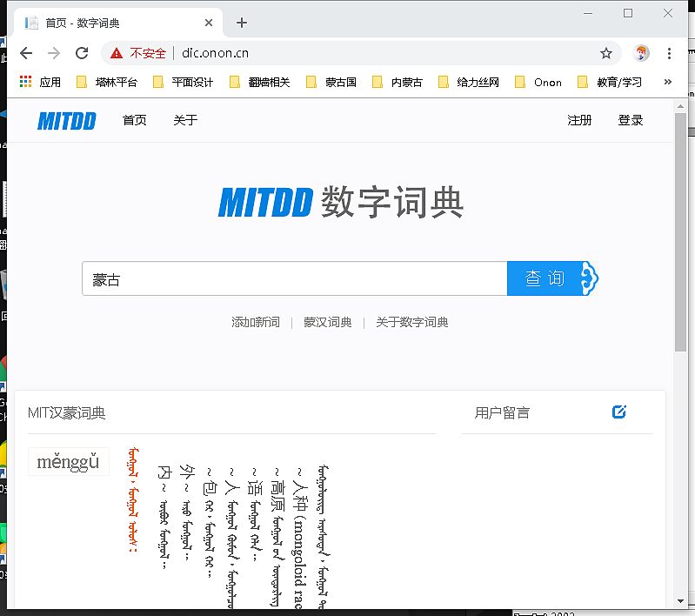
Task: Expand hidden bookmarks with double chevron
Action: click(x=667, y=82)
